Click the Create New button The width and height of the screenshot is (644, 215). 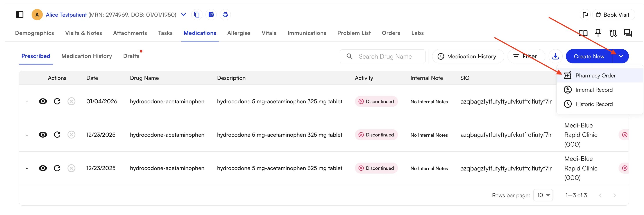click(x=589, y=57)
